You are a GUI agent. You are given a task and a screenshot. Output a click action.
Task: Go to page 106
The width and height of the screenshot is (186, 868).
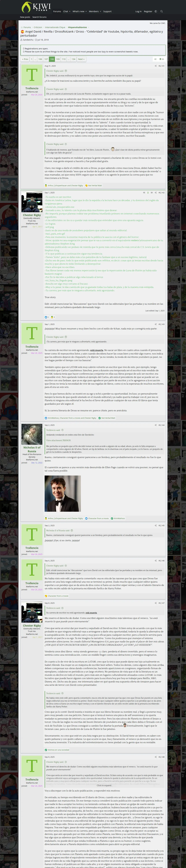pos(40,59)
